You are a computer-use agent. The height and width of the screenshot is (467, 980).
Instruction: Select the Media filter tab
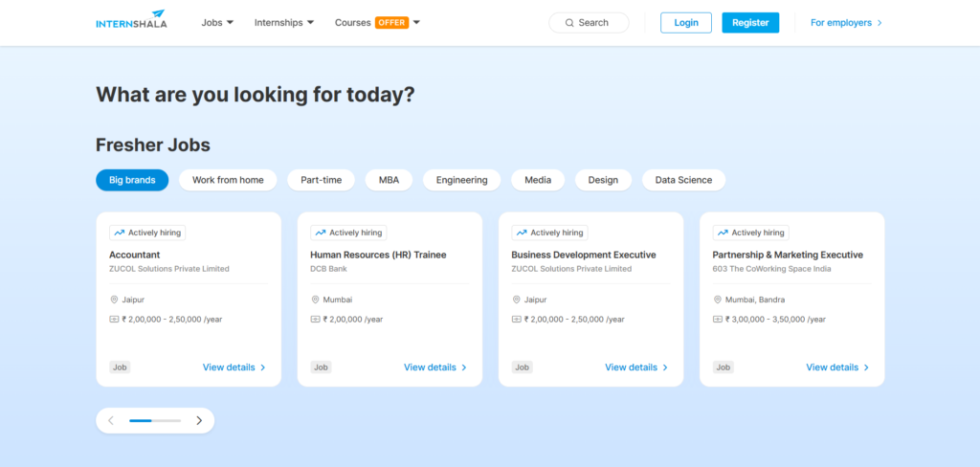point(538,180)
